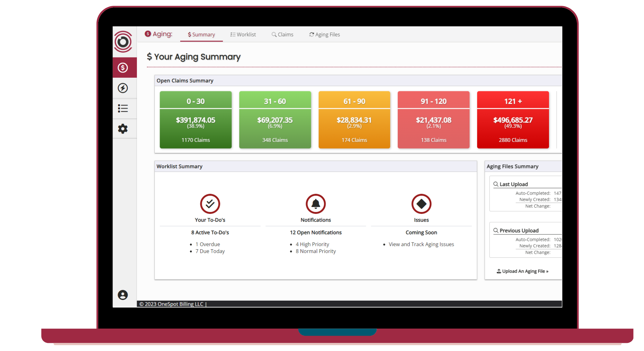Select the 0 - 30 days green tile

coord(195,120)
